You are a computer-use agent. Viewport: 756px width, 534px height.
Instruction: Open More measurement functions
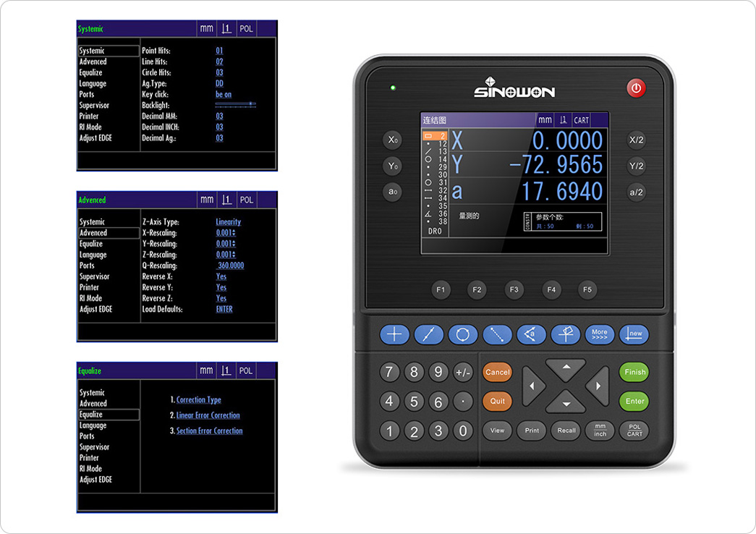(600, 334)
